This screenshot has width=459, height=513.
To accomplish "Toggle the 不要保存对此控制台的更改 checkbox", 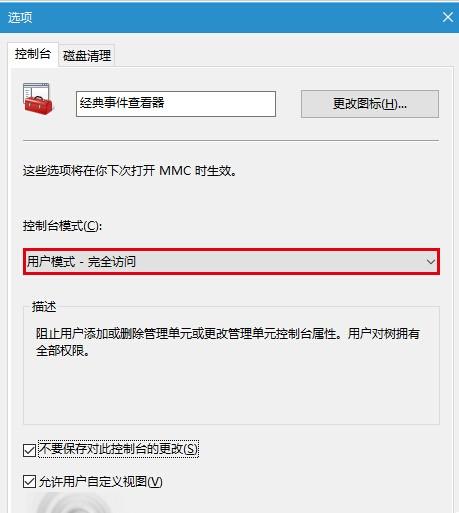I will [x=29, y=450].
